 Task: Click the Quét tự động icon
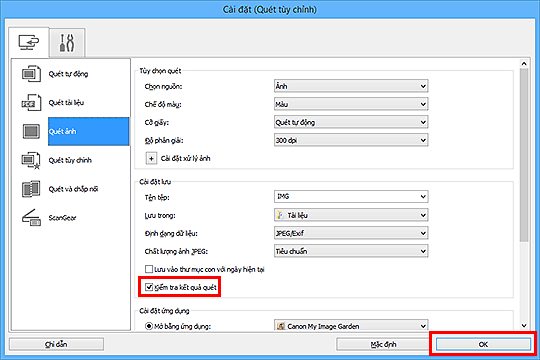(x=31, y=73)
